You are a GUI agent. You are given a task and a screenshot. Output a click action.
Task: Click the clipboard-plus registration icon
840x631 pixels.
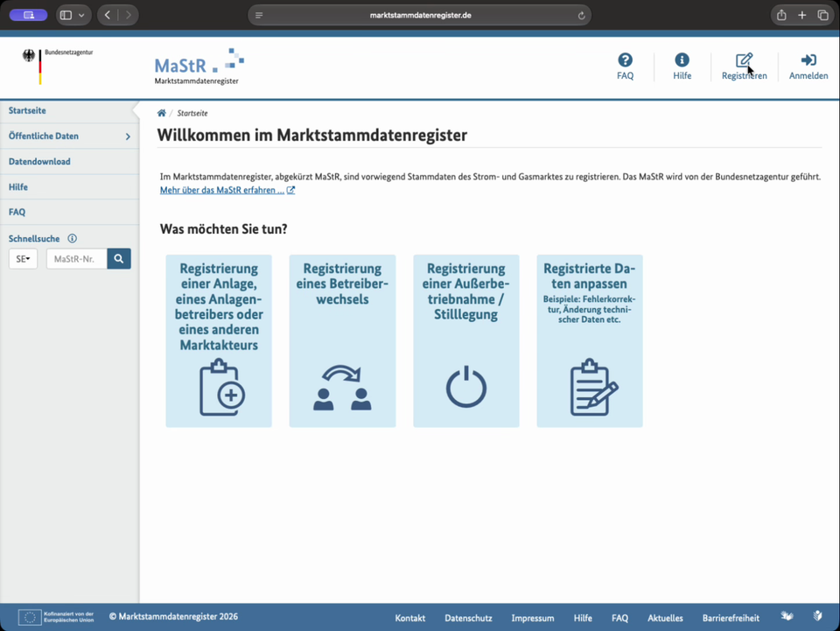pyautogui.click(x=221, y=388)
